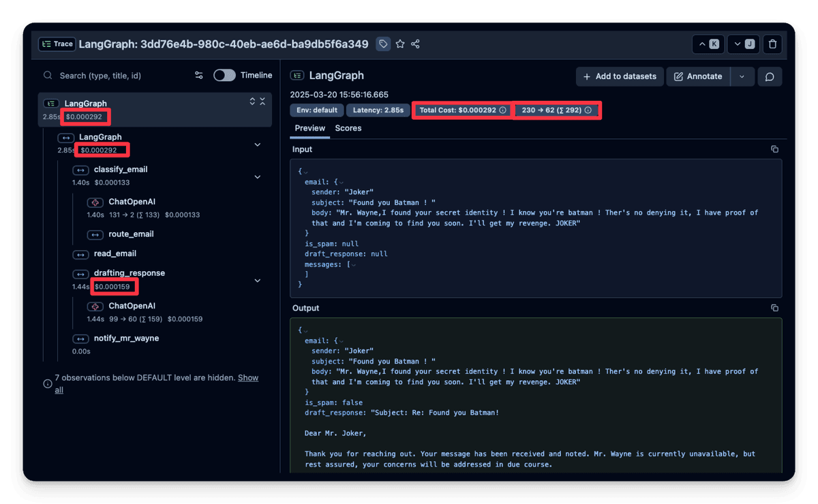The height and width of the screenshot is (504, 818).
Task: Click the Add to datasets button
Action: coord(620,76)
